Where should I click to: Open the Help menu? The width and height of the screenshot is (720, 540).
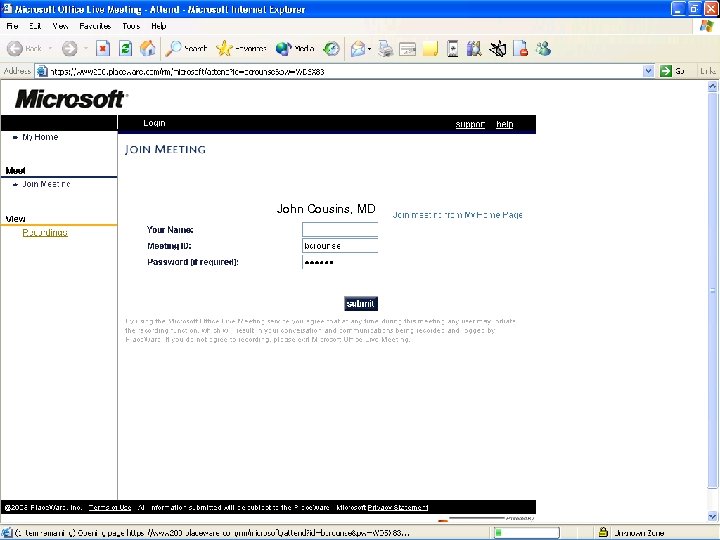coord(158,26)
